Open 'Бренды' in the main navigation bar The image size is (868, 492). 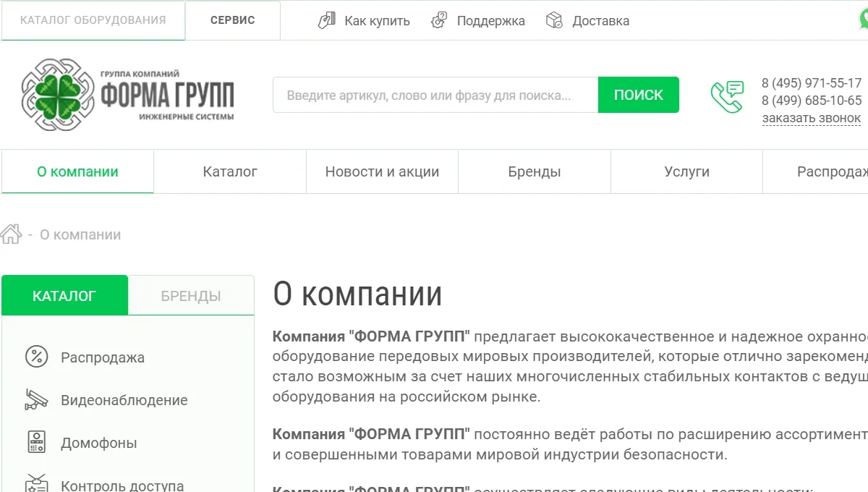tap(535, 171)
